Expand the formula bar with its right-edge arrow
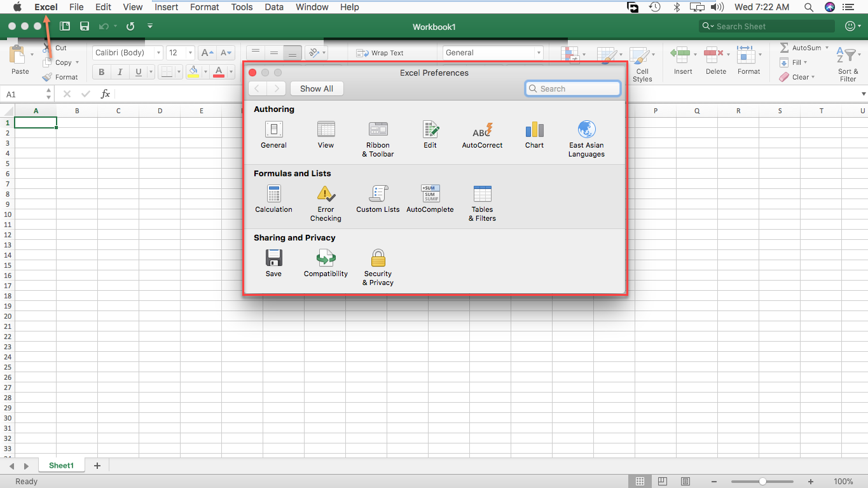The height and width of the screenshot is (488, 868). coord(863,94)
